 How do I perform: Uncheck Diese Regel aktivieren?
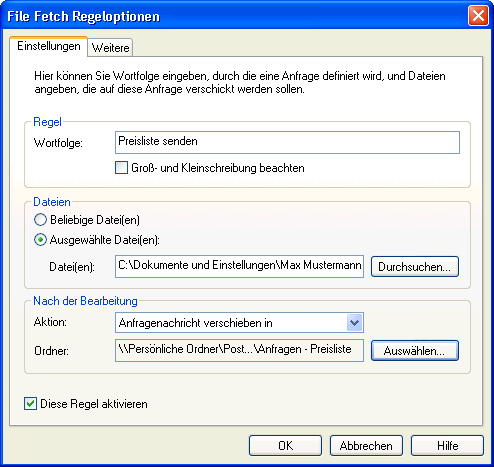[30, 404]
